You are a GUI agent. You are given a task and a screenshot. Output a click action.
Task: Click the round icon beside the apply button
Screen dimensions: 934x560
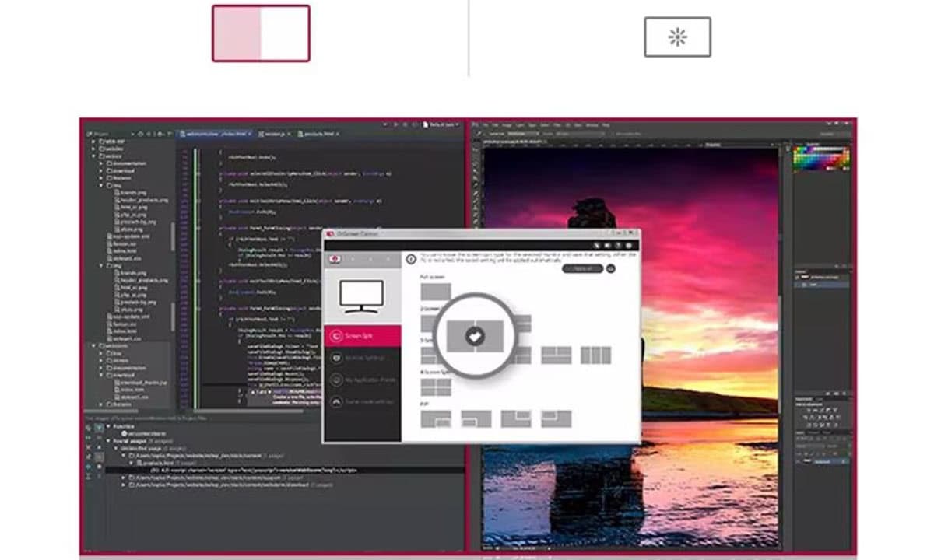click(x=611, y=268)
